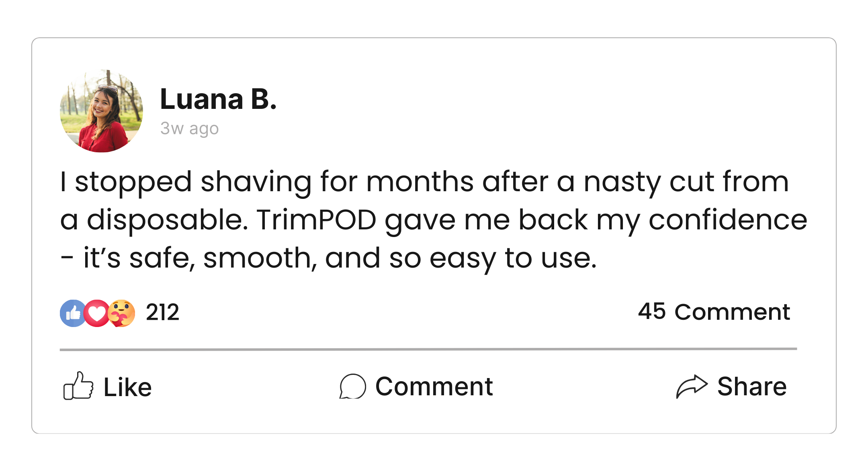Viewport: 868px width, 464px height.
Task: Click the post text about TrimPOD
Action: 433,219
